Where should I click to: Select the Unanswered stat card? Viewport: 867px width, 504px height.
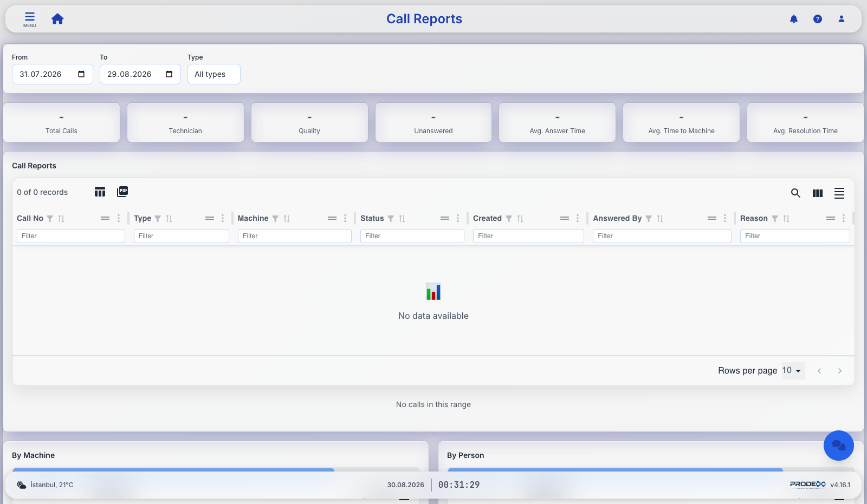433,123
